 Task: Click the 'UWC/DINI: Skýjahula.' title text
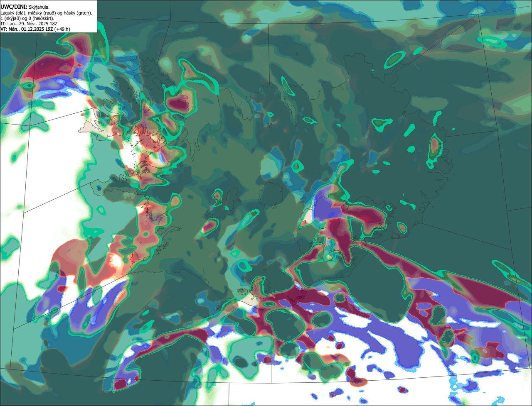tap(25, 7)
